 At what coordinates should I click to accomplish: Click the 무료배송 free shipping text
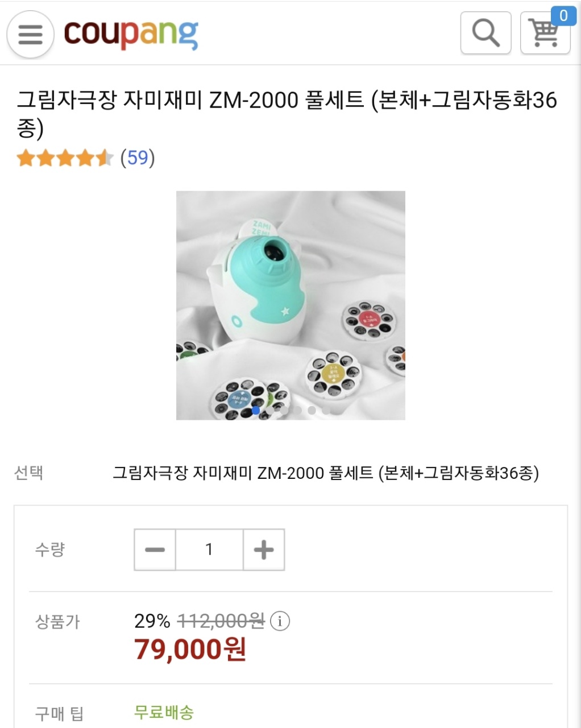164,712
